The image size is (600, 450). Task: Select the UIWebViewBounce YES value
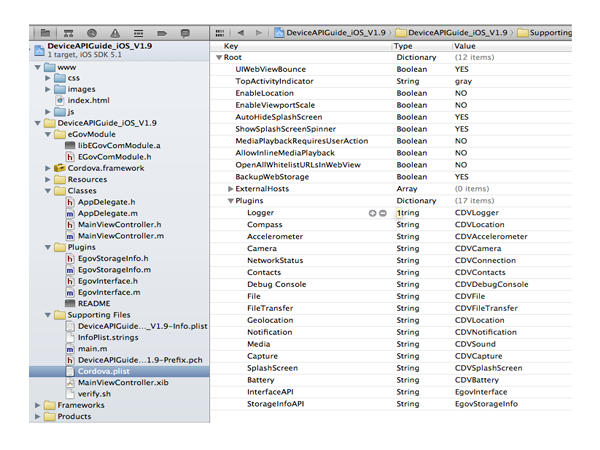click(462, 70)
